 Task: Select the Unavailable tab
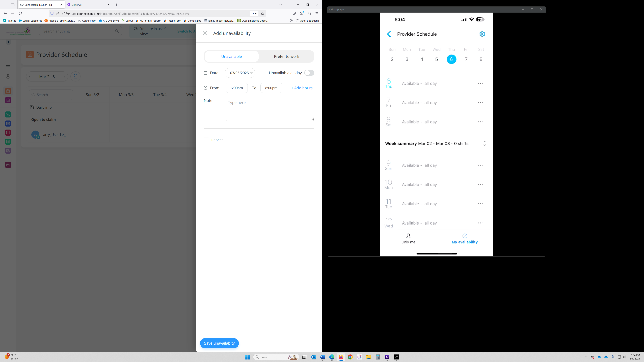[x=231, y=56]
